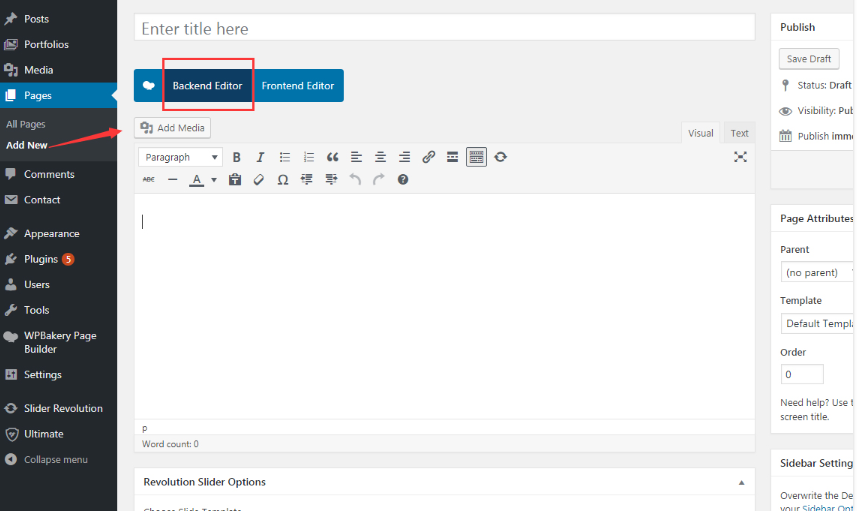Click the 'Word count: 0' status text
The height and width of the screenshot is (511, 859).
click(170, 444)
